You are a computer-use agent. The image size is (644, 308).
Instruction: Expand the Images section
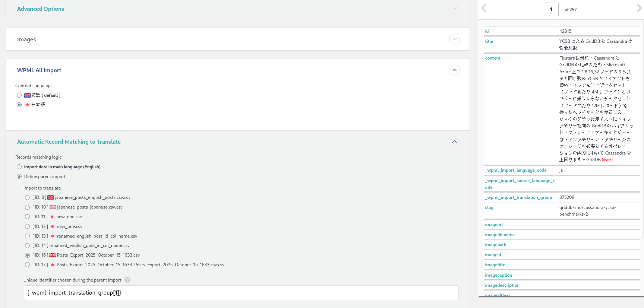(x=454, y=39)
